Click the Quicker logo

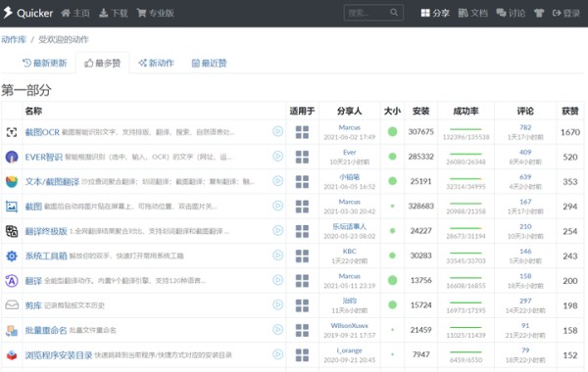[x=28, y=13]
